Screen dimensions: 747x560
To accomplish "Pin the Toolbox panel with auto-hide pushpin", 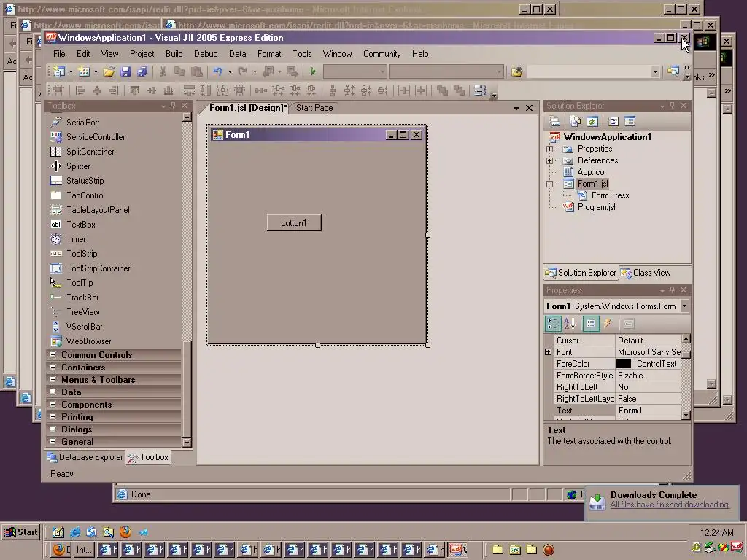I will (x=173, y=105).
